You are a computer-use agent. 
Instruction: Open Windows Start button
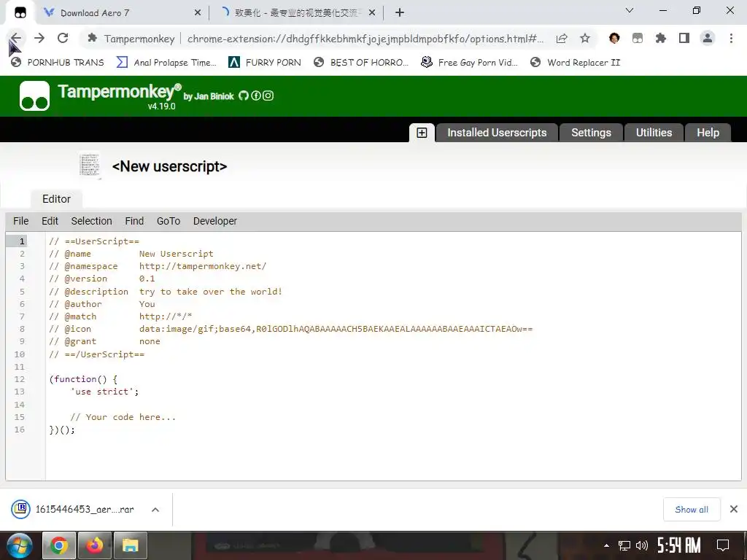19,545
